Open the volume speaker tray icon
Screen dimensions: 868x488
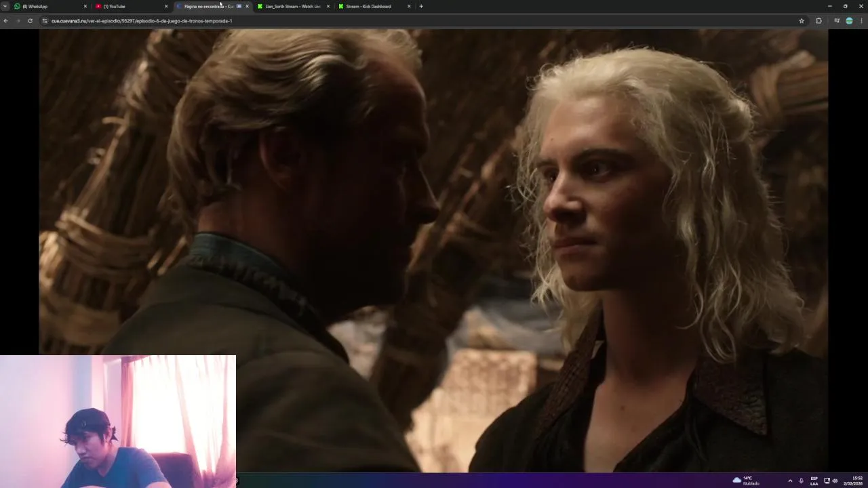[x=835, y=481]
